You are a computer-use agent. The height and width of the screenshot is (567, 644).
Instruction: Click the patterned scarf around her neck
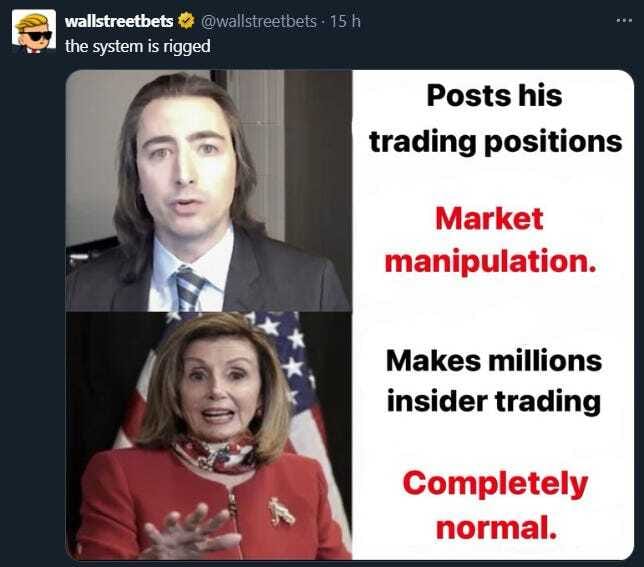216,454
